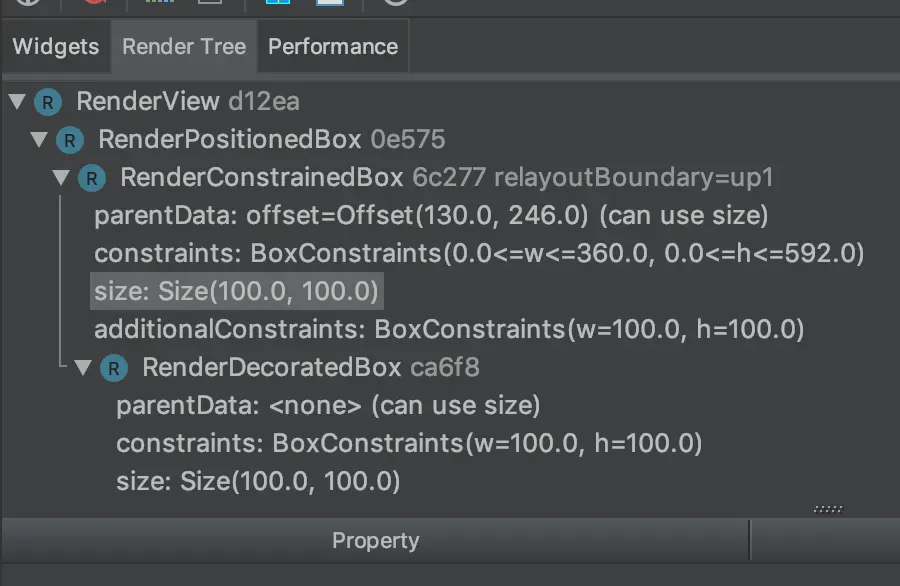Click the R badge beside RenderConstrainedBox
Image resolution: width=900 pixels, height=586 pixels.
pos(92,178)
